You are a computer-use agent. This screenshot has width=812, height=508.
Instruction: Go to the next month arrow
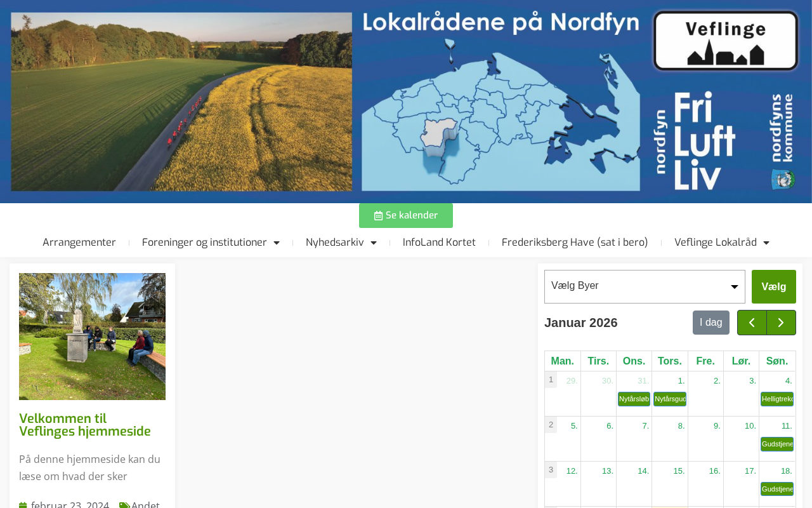[x=781, y=323]
